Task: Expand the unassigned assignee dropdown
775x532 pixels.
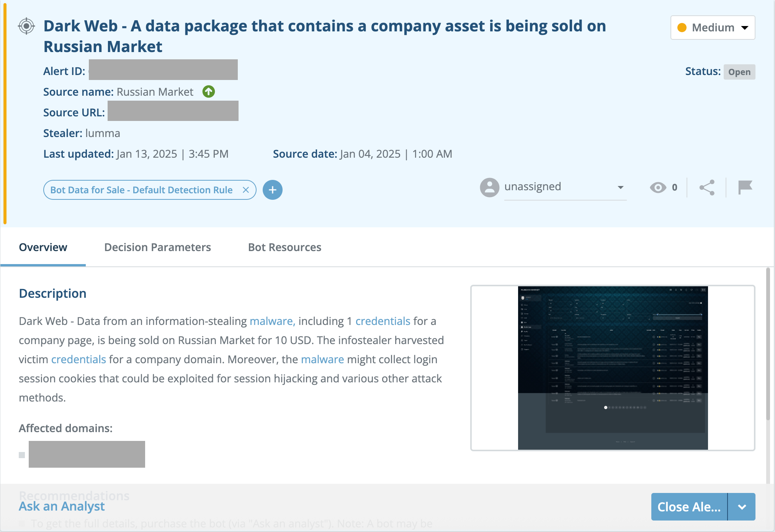Action: pyautogui.click(x=620, y=187)
